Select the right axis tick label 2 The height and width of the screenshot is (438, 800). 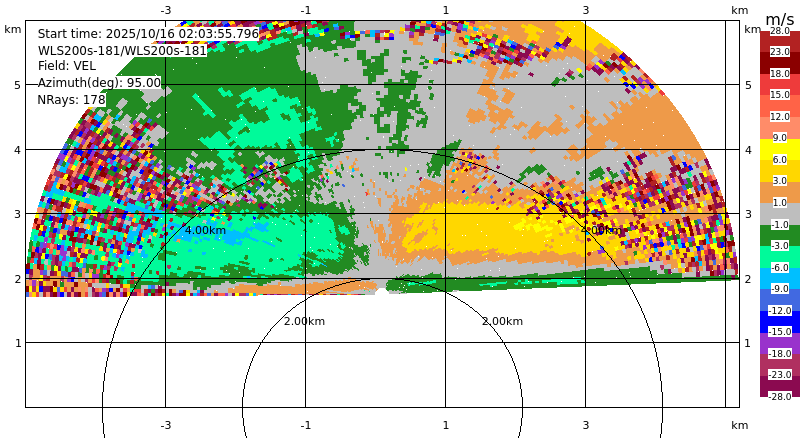tap(748, 279)
